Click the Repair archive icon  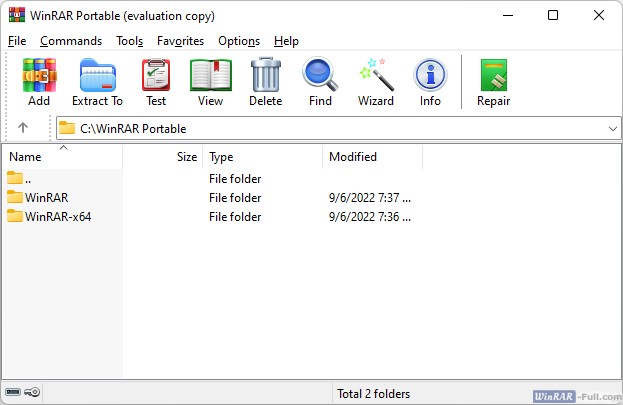pyautogui.click(x=494, y=81)
